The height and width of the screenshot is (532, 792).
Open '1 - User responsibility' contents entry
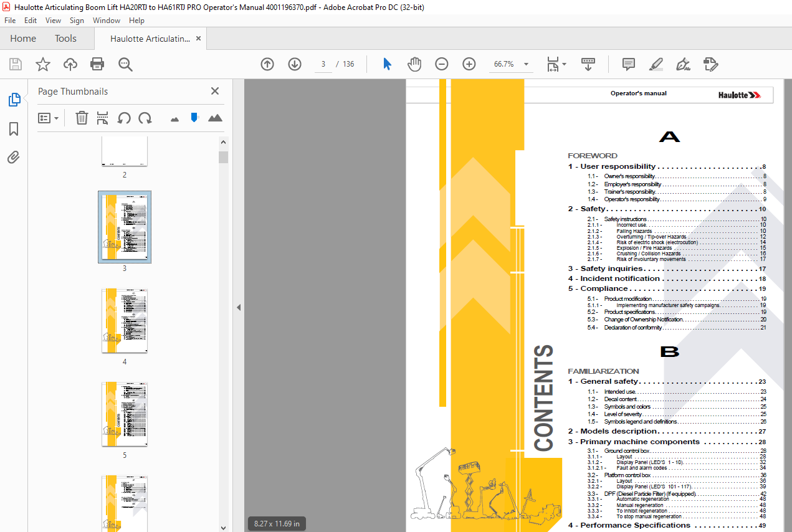[x=667, y=166]
